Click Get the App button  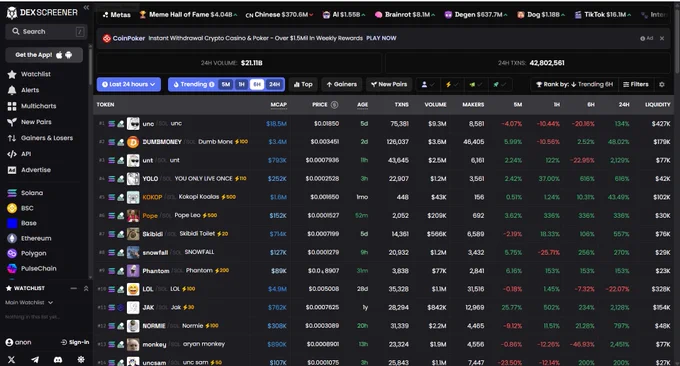pyautogui.click(x=44, y=55)
